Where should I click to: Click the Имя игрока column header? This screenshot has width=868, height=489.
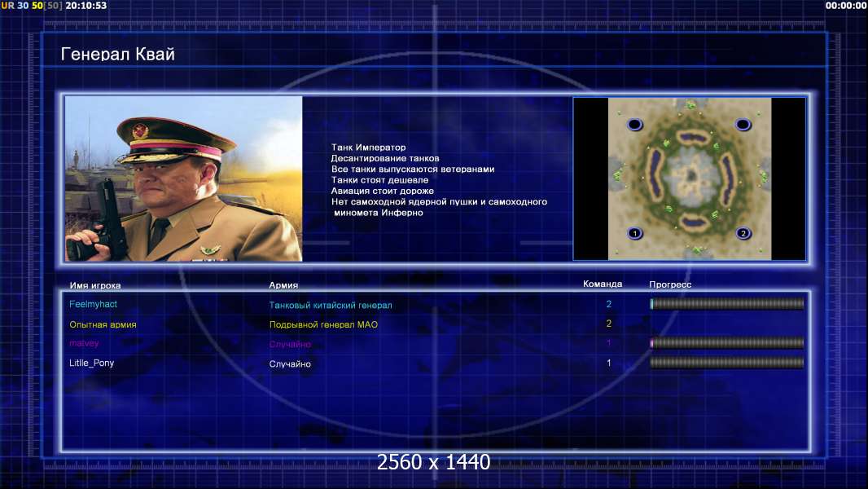click(95, 286)
